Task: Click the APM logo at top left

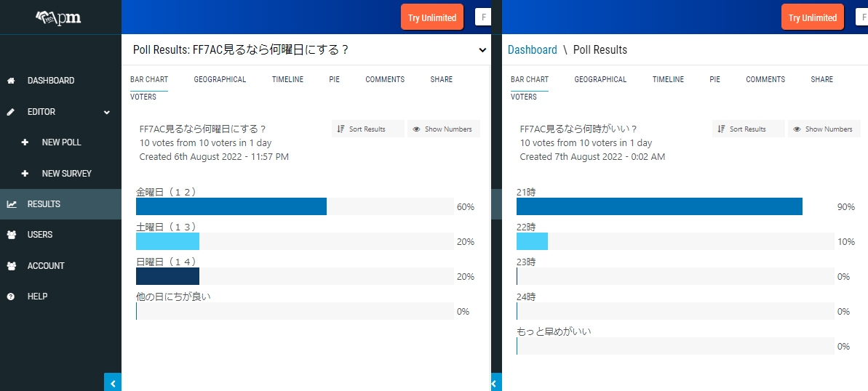Action: pos(60,17)
